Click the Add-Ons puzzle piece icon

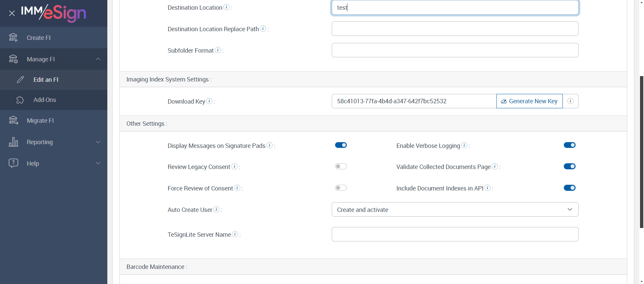click(20, 100)
